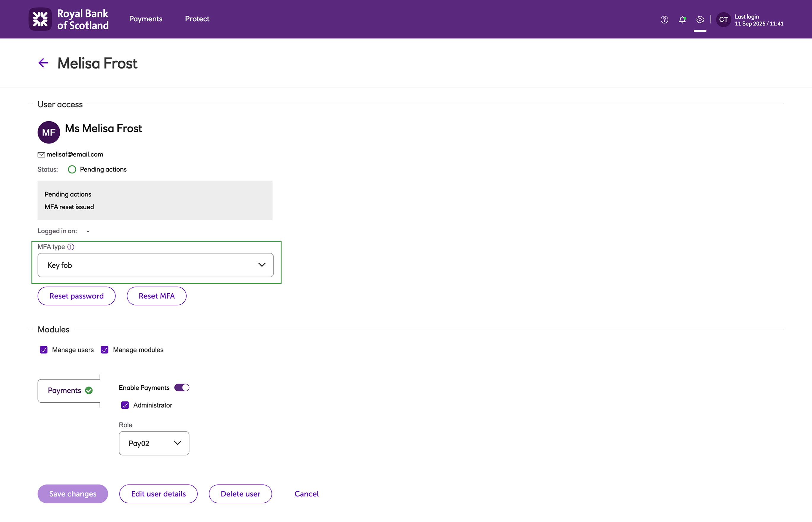Toggle the Enable Payments switch
The image size is (812, 522).
tap(182, 387)
